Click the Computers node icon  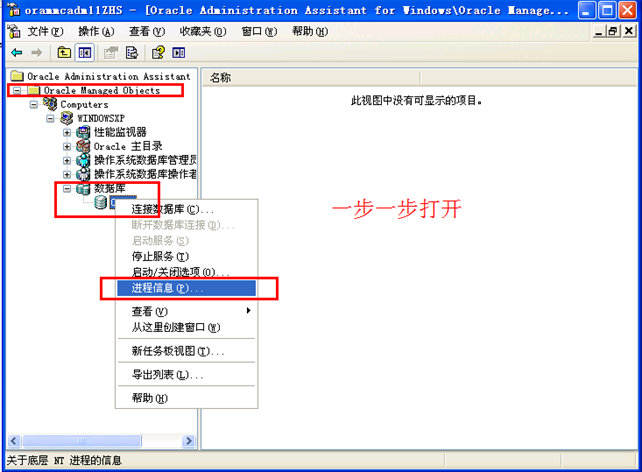[x=50, y=104]
